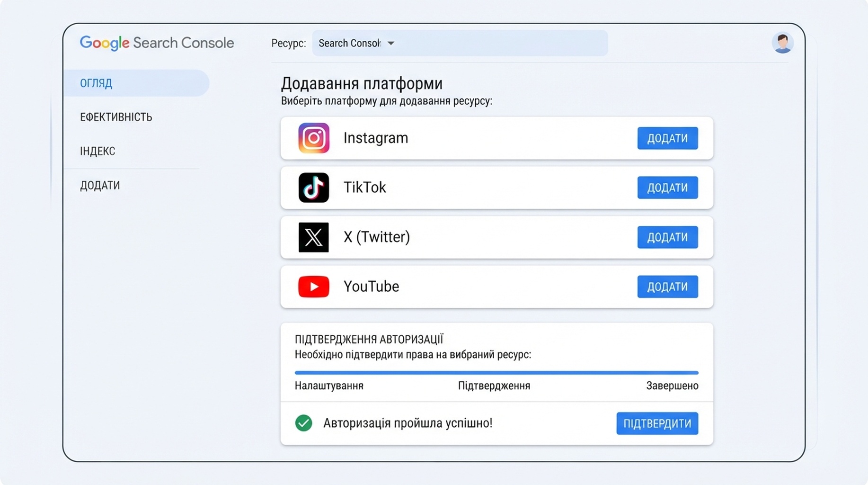Screen dimensions: 868x485
Task: Select the Підтвердження step label
Action: [494, 386]
